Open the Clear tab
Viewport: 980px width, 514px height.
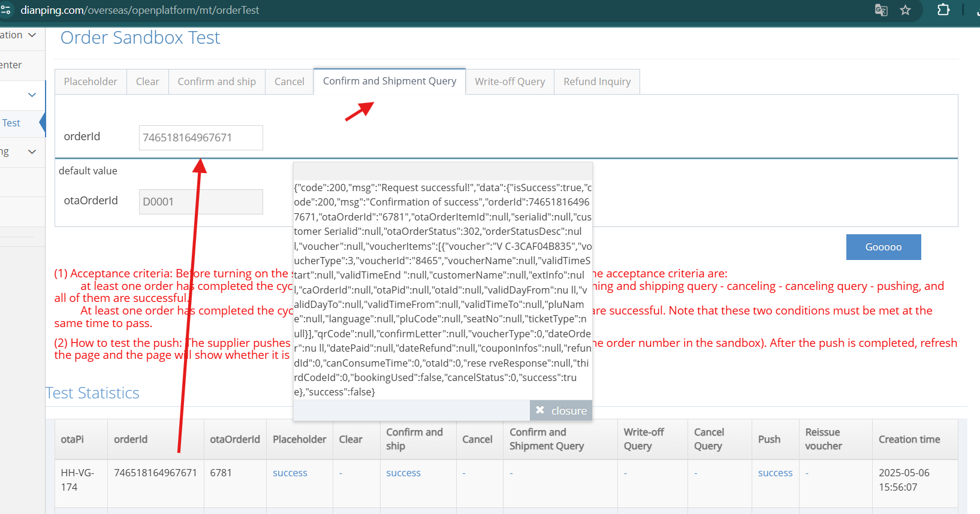click(147, 82)
